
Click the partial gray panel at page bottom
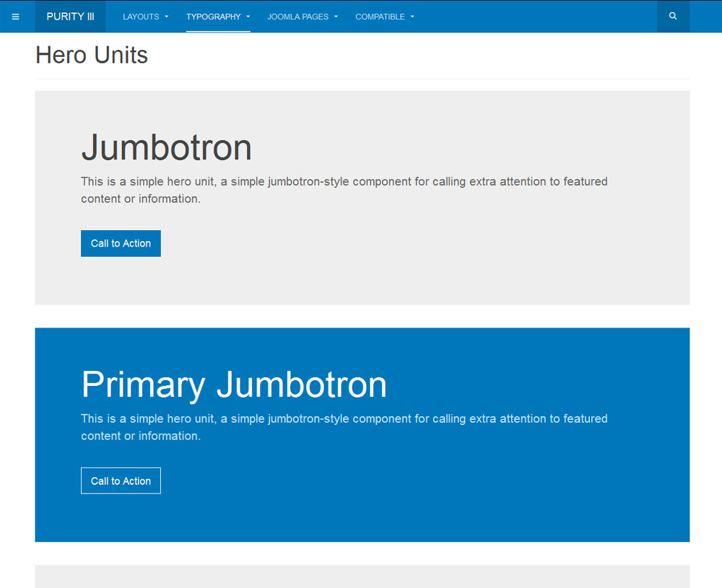pyautogui.click(x=361, y=576)
